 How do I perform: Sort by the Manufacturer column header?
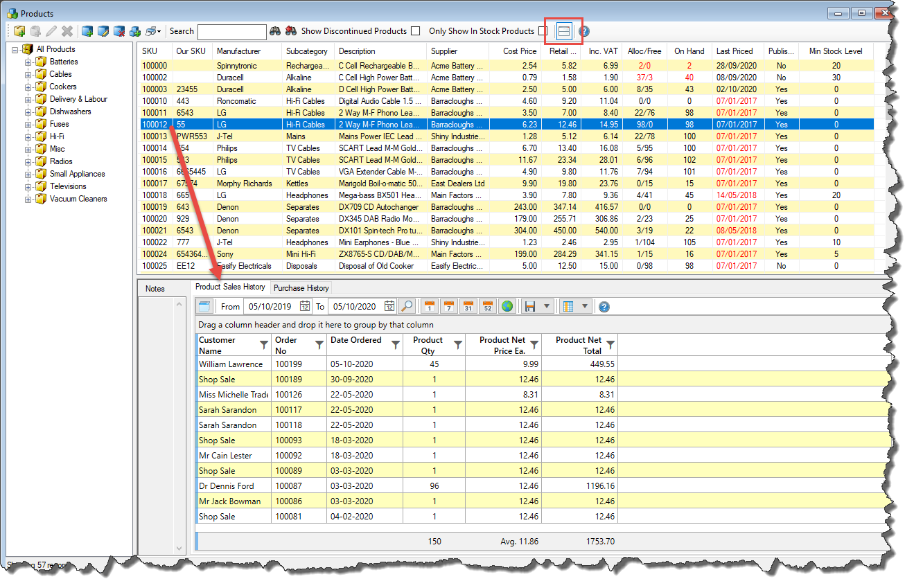pos(238,51)
